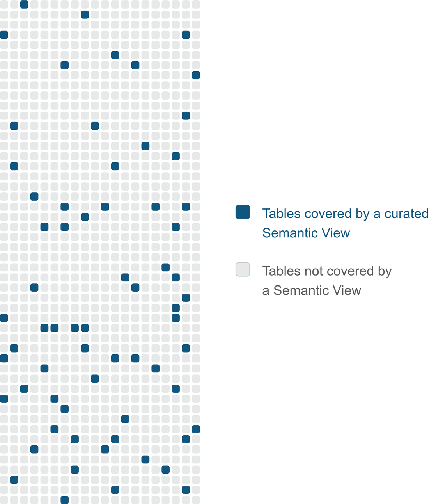Click the gray square at the grid's bottom-right corner

[x=196, y=500]
